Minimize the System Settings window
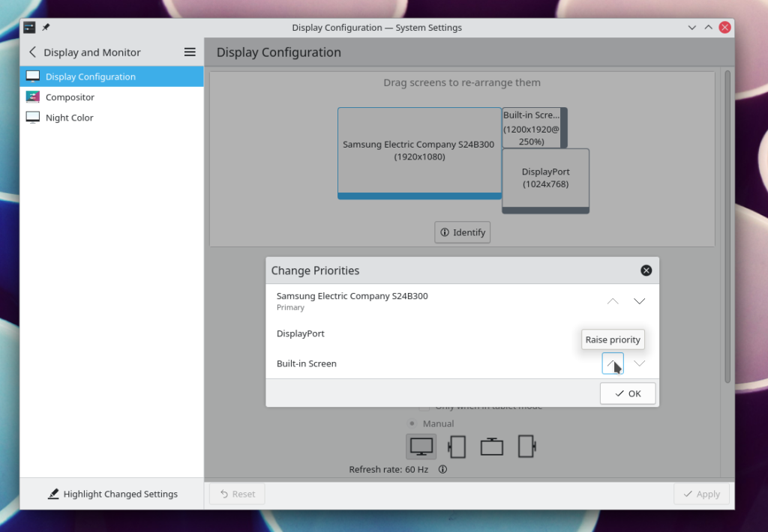The image size is (768, 532). [x=691, y=28]
